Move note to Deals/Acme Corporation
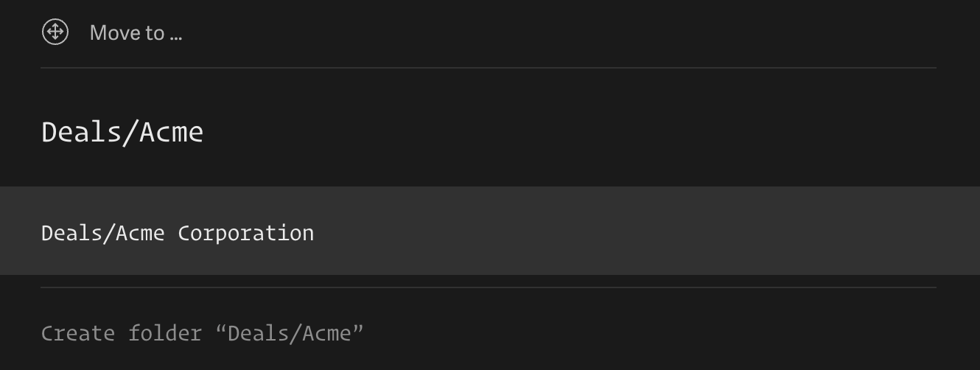 coord(178,233)
